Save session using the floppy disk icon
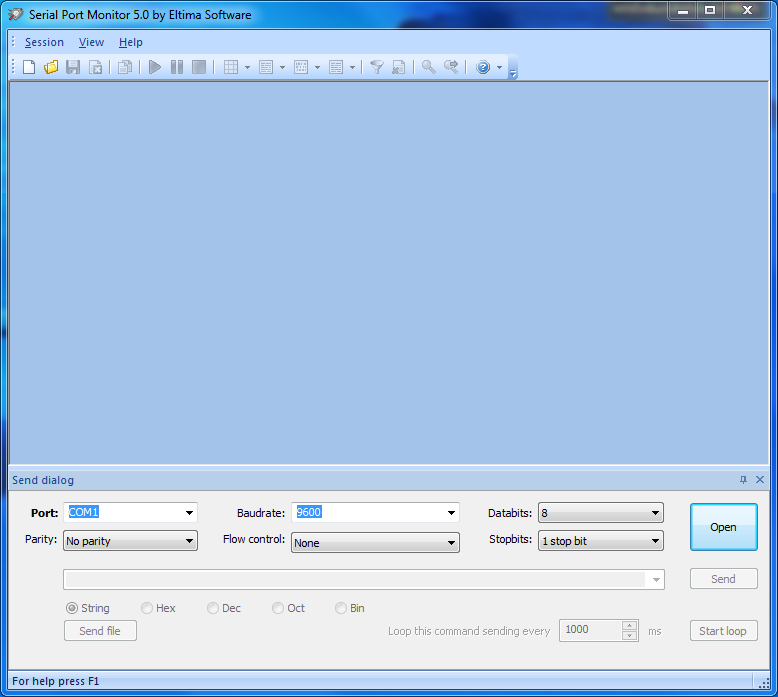 coord(73,67)
